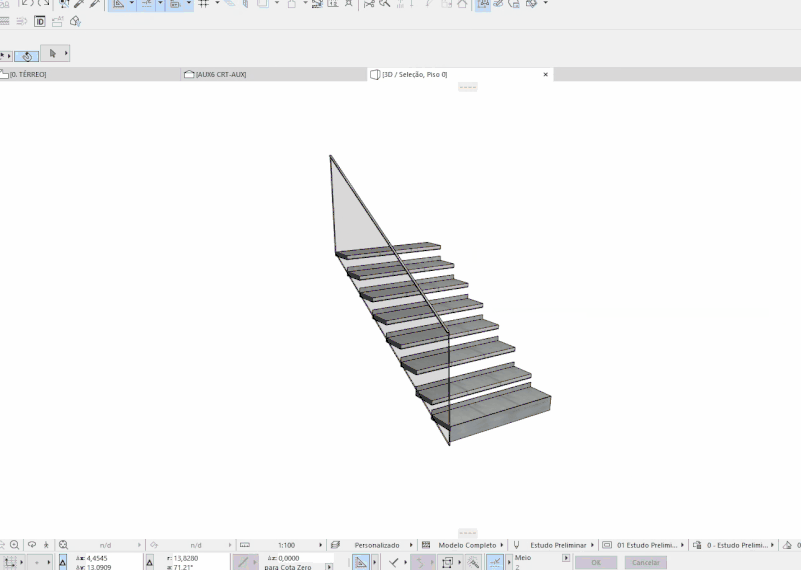Click the offset rectangles icon

[447, 562]
